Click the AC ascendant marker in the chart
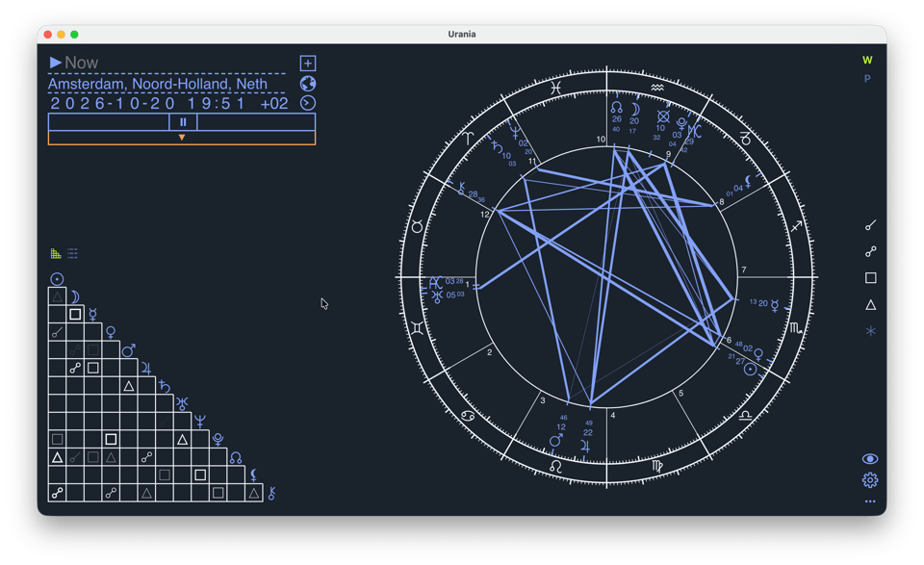The width and height of the screenshot is (924, 565). (x=435, y=282)
